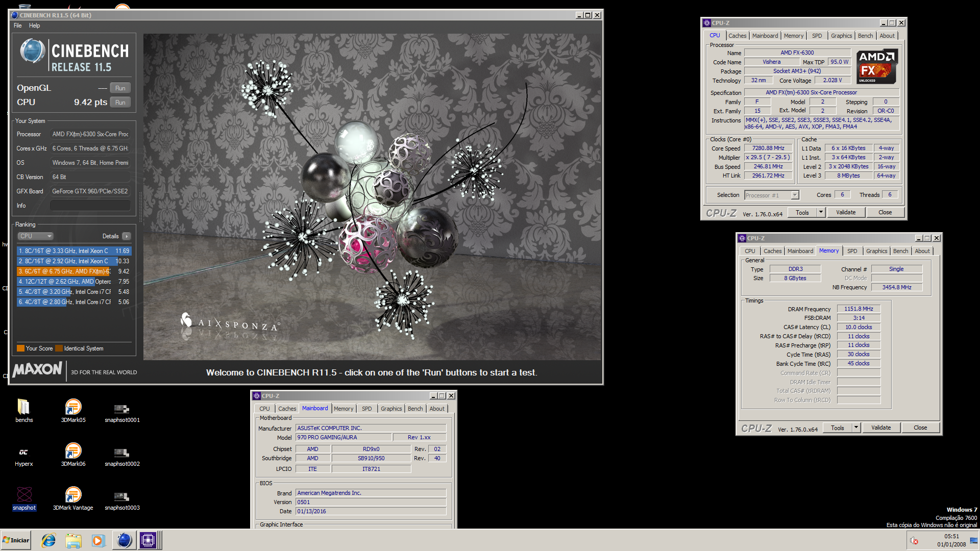Click the Cinebench title bar icon
This screenshot has width=980, height=551.
(14, 15)
